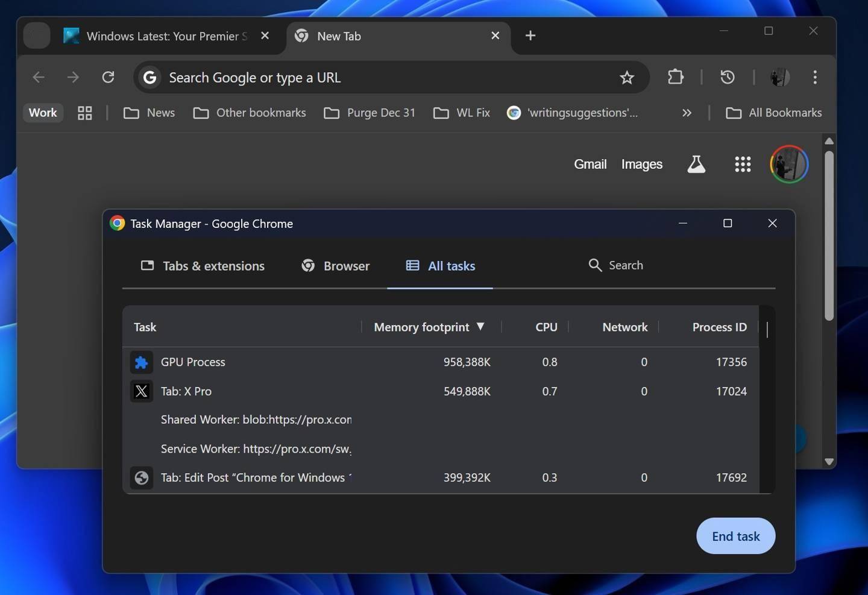
Task: Select the Tab: X Pro task row
Action: (441, 391)
